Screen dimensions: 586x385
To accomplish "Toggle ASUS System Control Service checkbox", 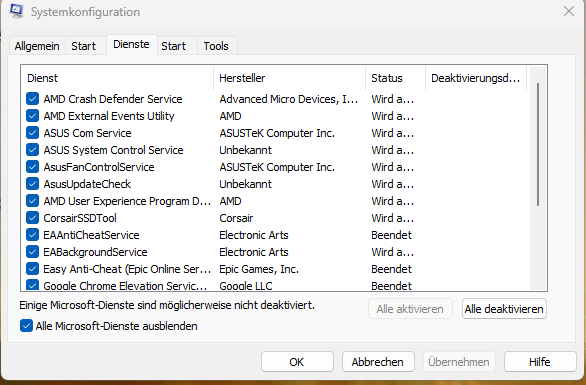I will 33,150.
